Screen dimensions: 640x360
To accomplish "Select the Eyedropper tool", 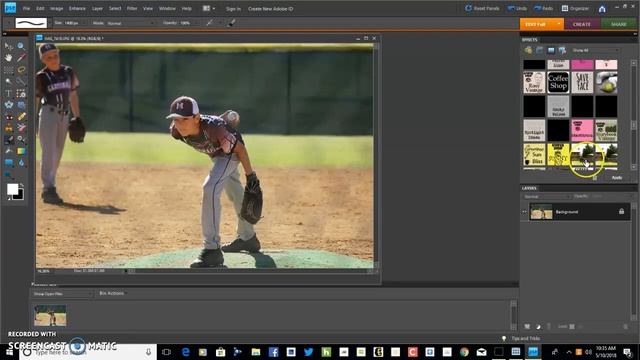I will point(21,58).
